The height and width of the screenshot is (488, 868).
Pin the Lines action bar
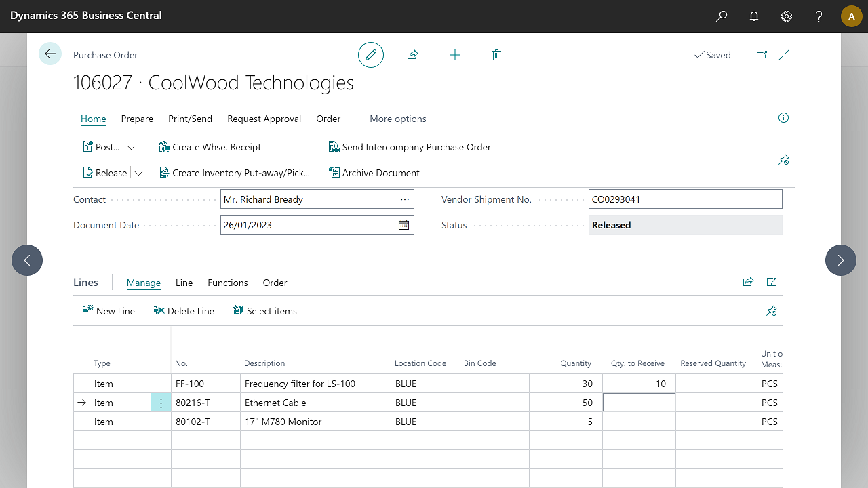[772, 311]
